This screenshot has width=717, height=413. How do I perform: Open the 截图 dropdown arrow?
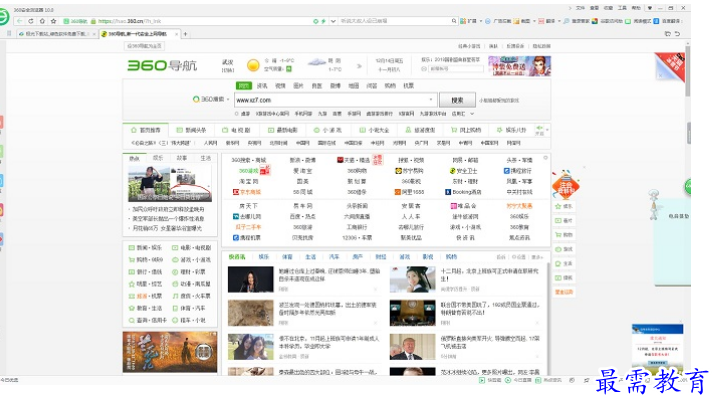click(534, 21)
